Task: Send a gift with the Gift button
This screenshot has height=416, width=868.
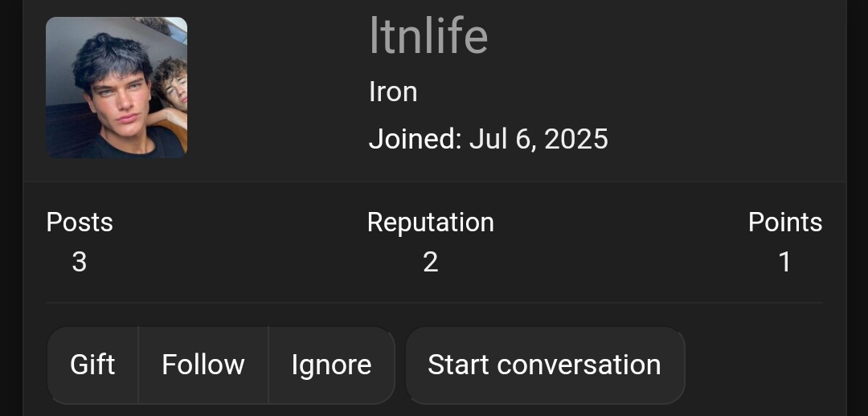Action: click(x=92, y=365)
